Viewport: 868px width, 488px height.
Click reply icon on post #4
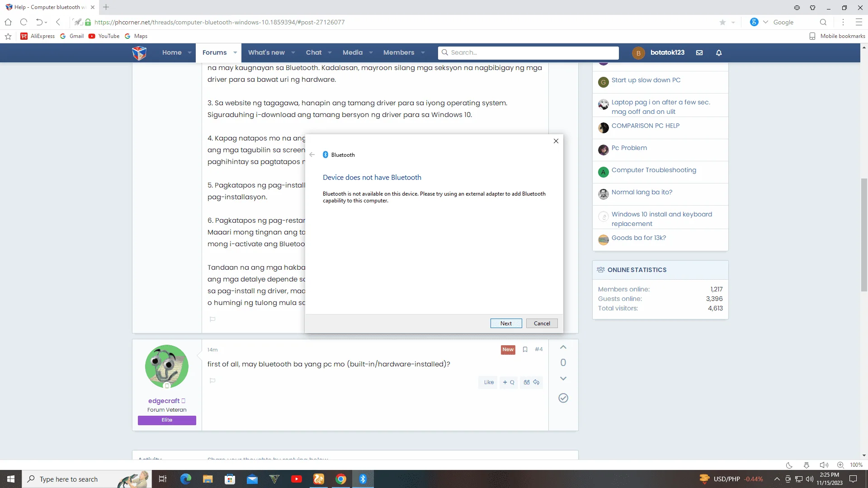pyautogui.click(x=537, y=382)
